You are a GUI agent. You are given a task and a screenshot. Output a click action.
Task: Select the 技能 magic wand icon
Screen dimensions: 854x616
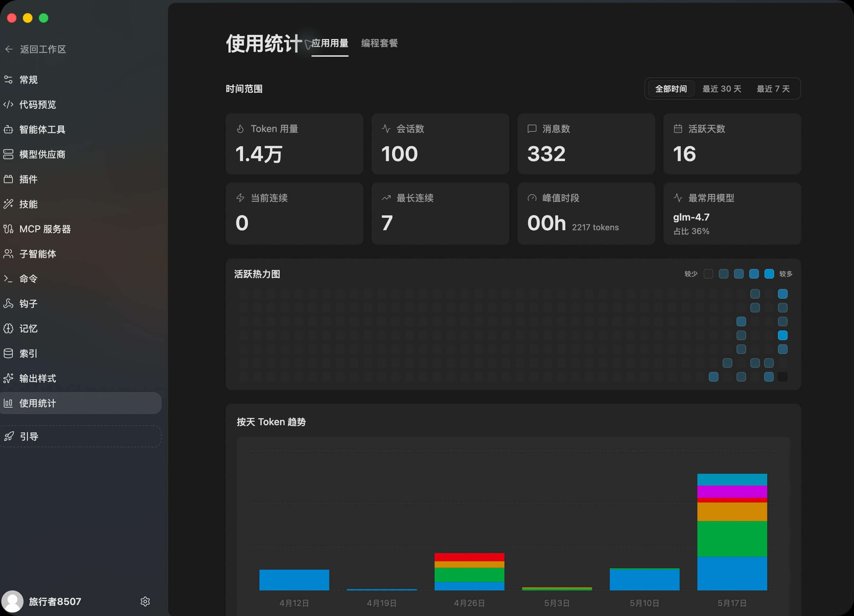tap(8, 204)
